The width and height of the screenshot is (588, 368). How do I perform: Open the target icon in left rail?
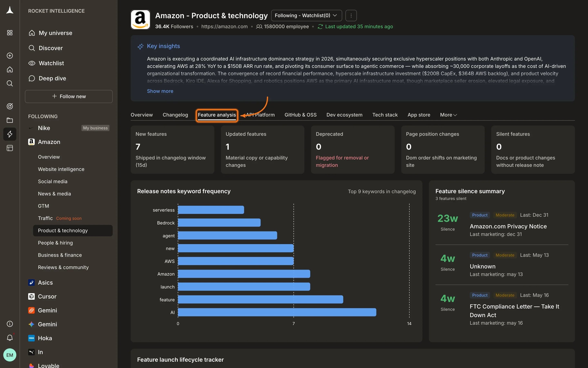click(10, 106)
